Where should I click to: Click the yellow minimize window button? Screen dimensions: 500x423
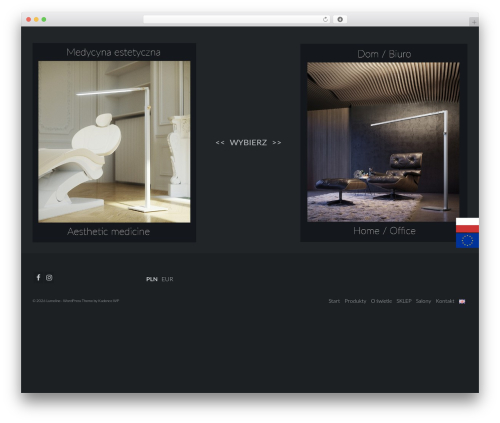[36, 19]
